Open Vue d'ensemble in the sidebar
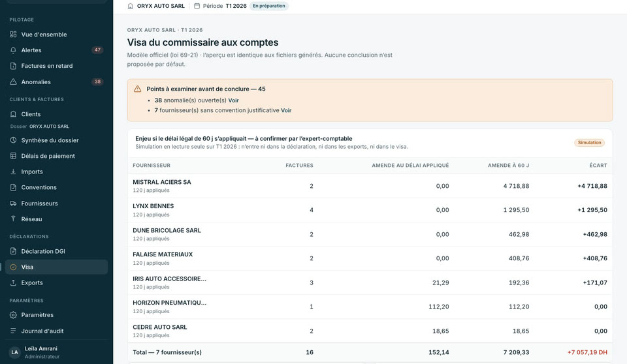 (56, 35)
